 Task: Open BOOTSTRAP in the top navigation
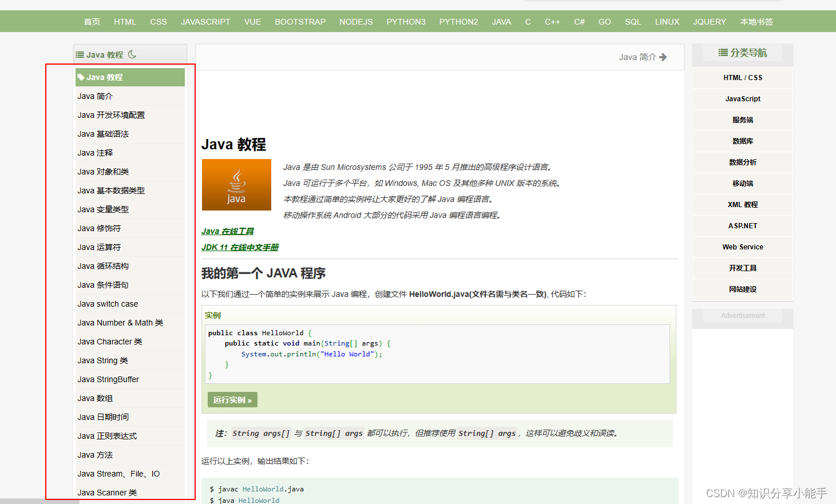[x=300, y=22]
